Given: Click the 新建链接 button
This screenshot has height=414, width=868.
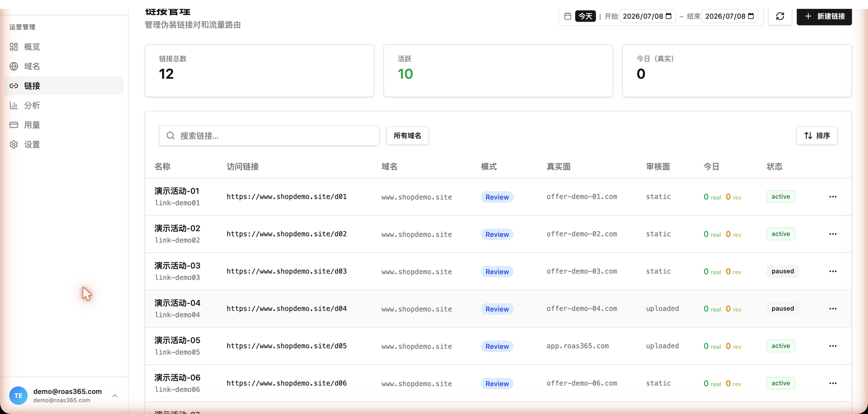Looking at the screenshot, I should (824, 16).
